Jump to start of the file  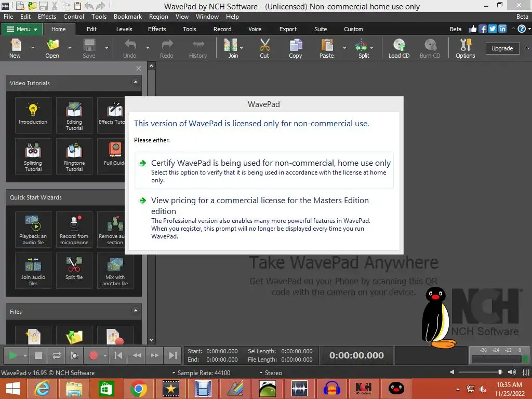coord(118,355)
